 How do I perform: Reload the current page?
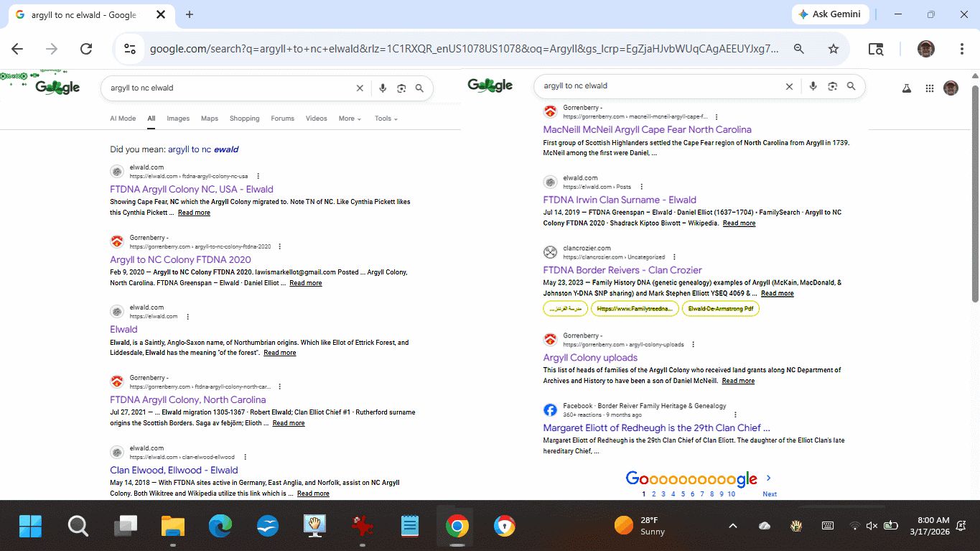pyautogui.click(x=86, y=49)
